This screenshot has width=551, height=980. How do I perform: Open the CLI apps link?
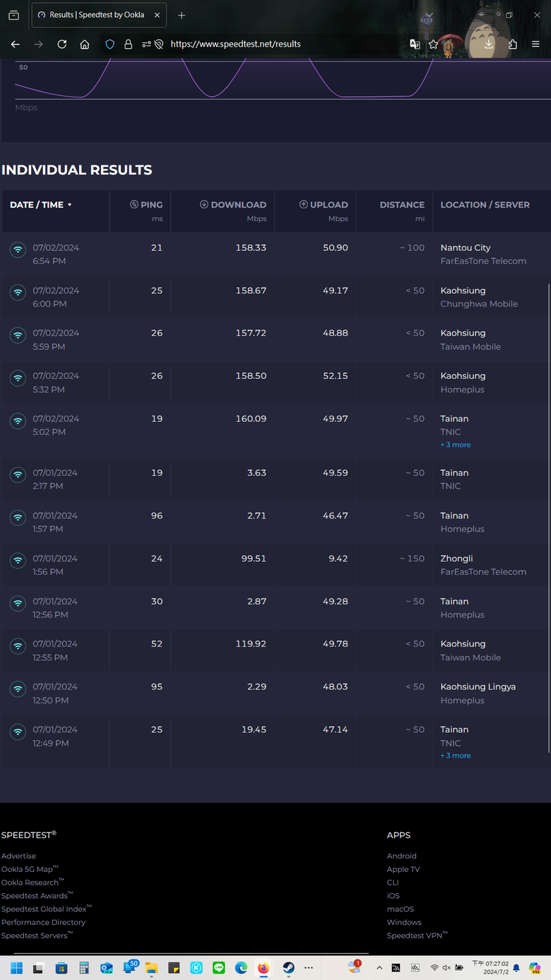coord(393,882)
